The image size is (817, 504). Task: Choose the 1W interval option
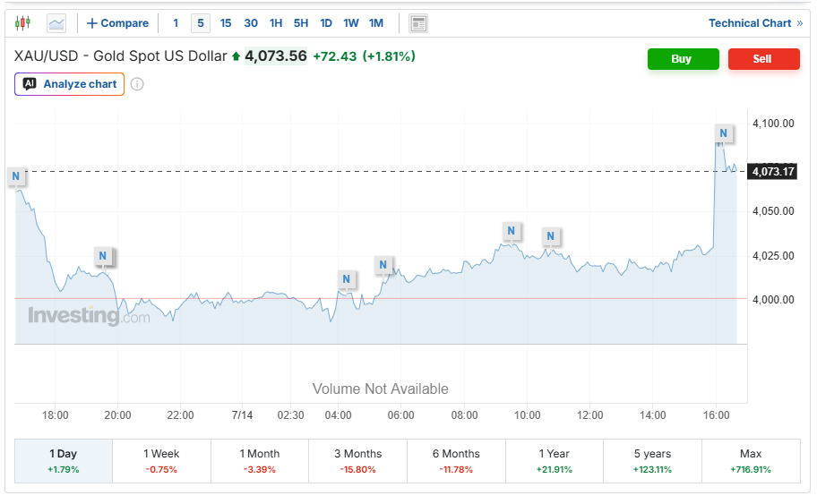click(350, 23)
